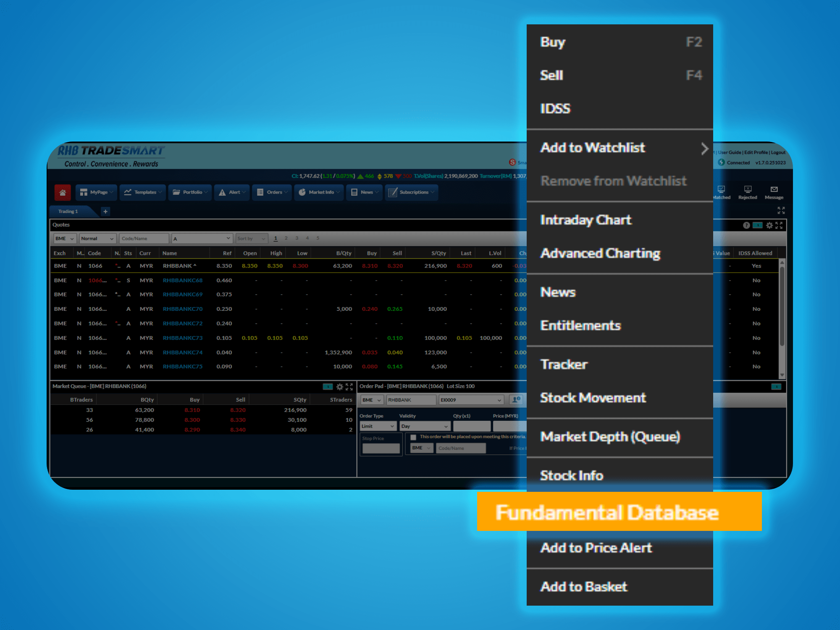This screenshot has height=630, width=840.
Task: Click the Market Queue teal link badge
Action: pos(328,386)
